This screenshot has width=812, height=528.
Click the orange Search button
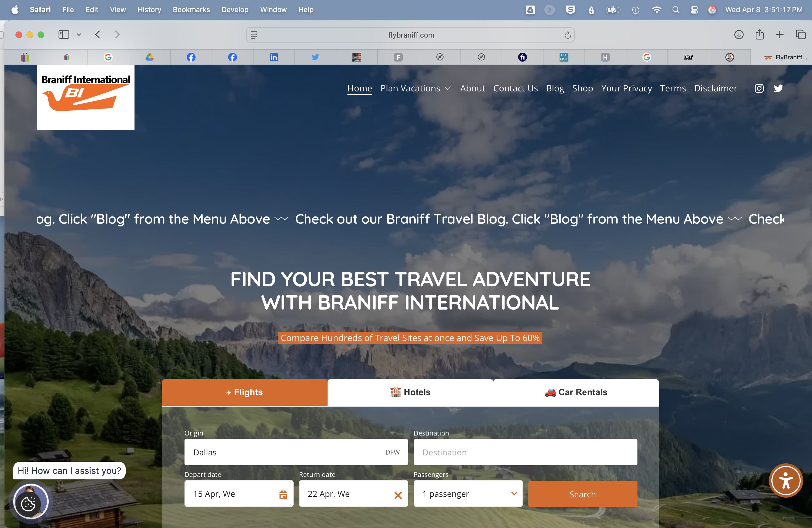point(582,494)
